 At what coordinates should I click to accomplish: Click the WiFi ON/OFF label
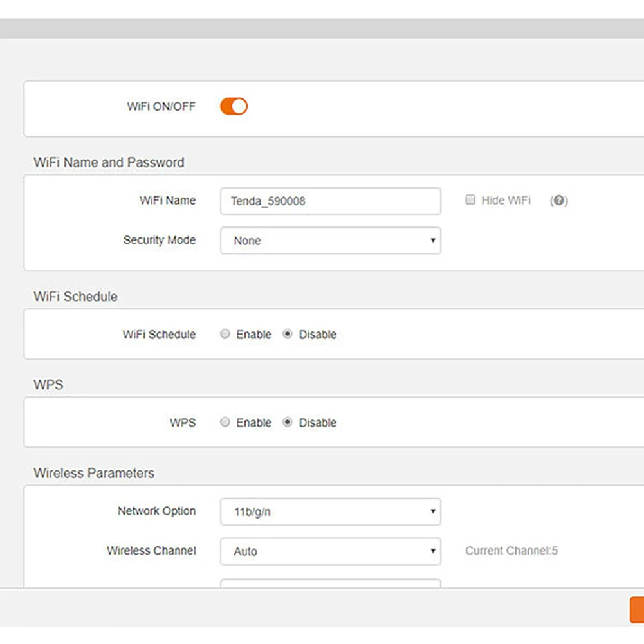(161, 106)
